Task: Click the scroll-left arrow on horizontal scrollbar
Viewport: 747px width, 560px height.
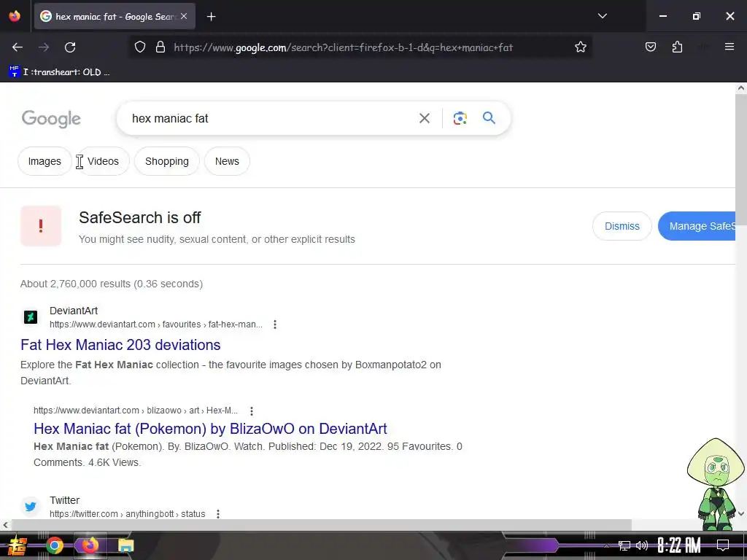Action: (x=5, y=525)
